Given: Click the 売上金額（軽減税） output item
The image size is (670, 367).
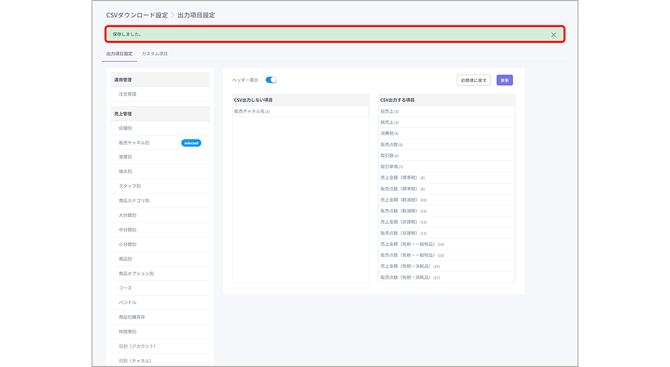Looking at the screenshot, I should [447, 200].
